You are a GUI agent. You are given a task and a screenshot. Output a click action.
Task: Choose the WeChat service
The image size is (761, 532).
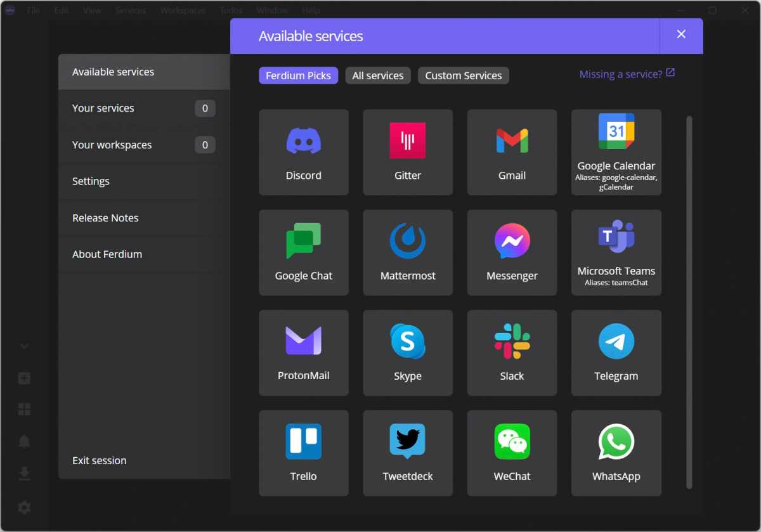512,453
